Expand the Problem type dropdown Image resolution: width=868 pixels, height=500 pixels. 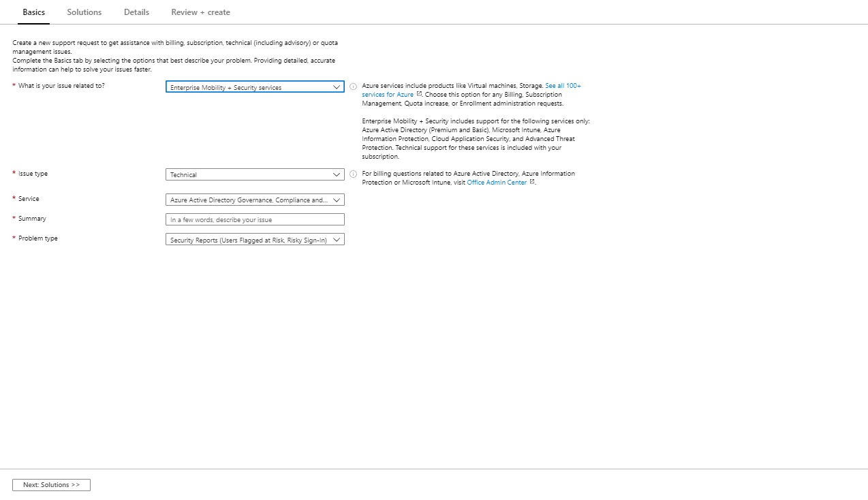click(x=254, y=240)
